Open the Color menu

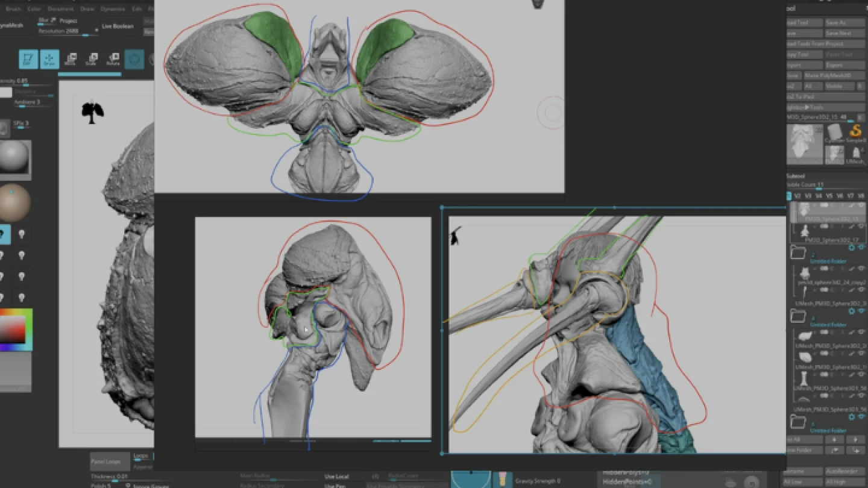(x=34, y=9)
